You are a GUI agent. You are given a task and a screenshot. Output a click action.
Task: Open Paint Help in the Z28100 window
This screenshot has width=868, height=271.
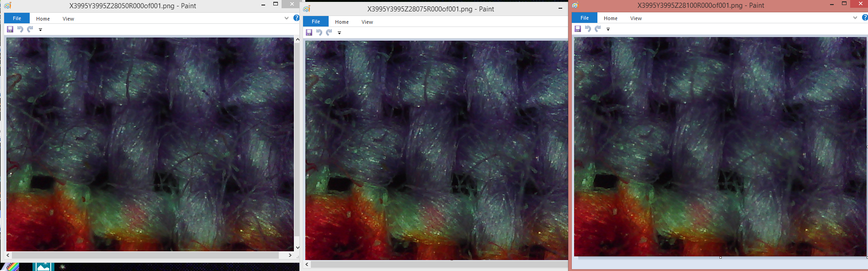pos(864,18)
